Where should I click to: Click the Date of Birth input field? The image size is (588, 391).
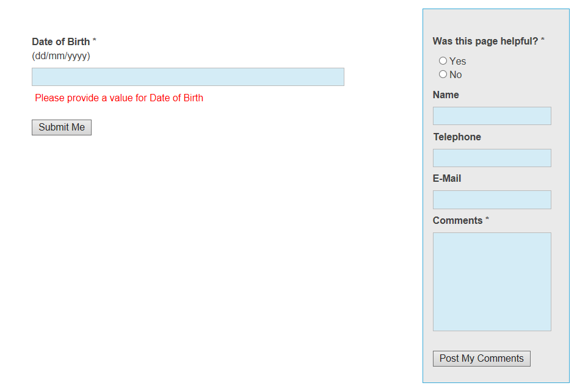188,77
